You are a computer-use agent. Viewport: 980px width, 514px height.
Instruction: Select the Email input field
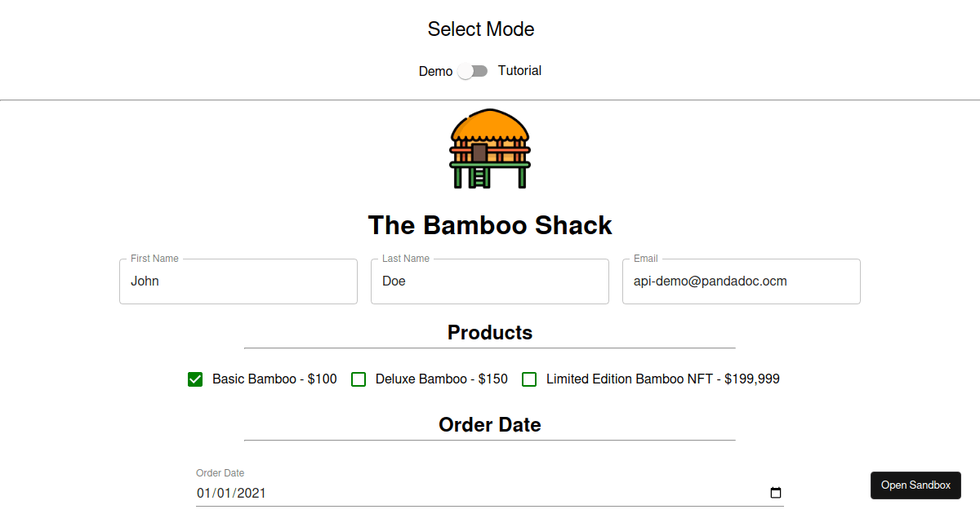pos(742,281)
